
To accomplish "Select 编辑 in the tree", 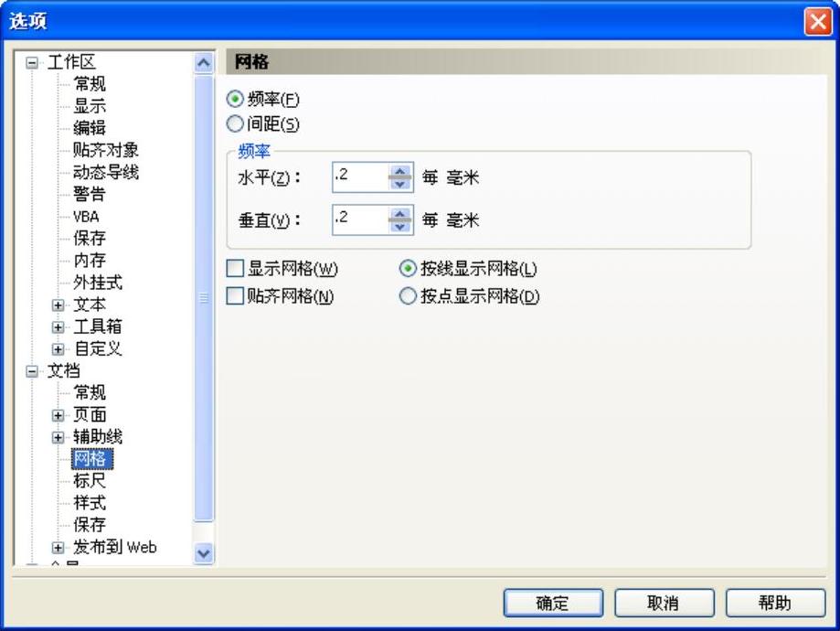I will pos(90,128).
